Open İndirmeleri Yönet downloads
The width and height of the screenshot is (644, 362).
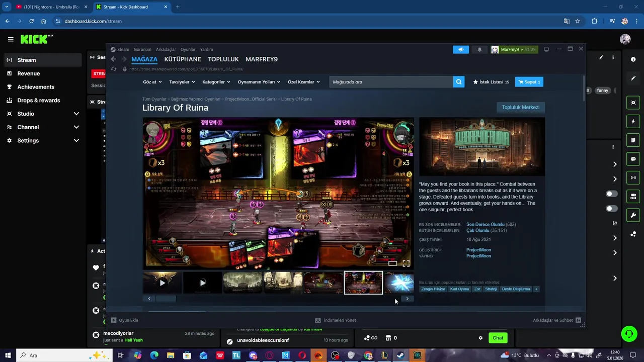336,320
